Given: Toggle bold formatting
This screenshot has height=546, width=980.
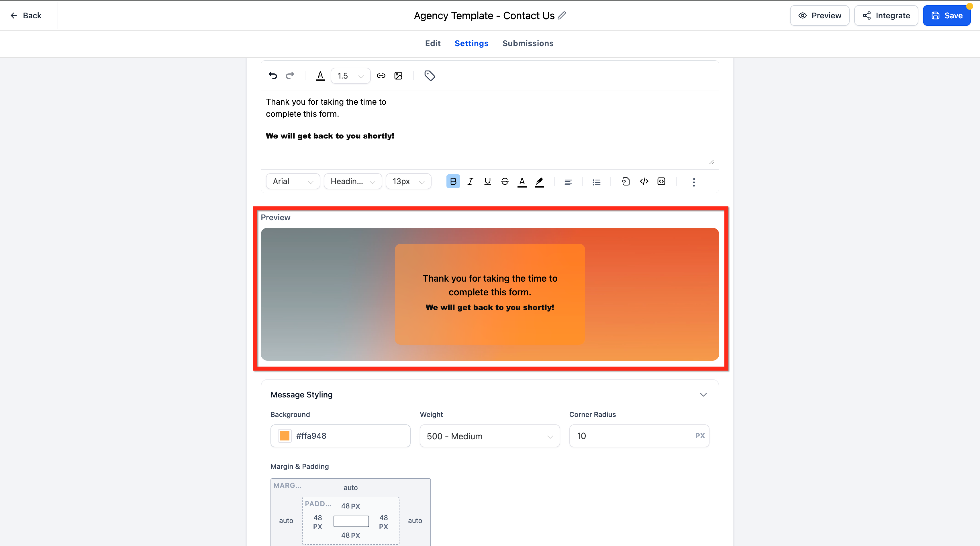Looking at the screenshot, I should click(453, 182).
